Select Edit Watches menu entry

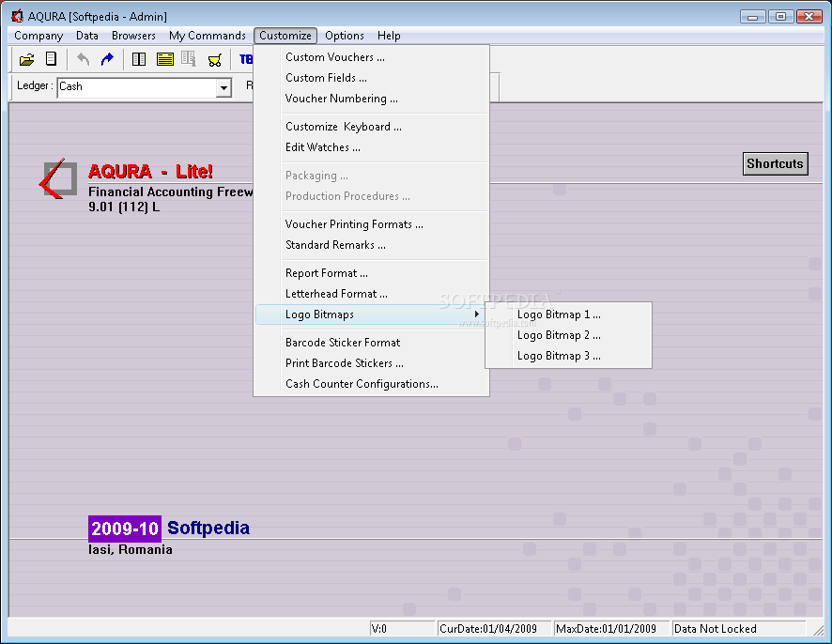[x=372, y=147]
